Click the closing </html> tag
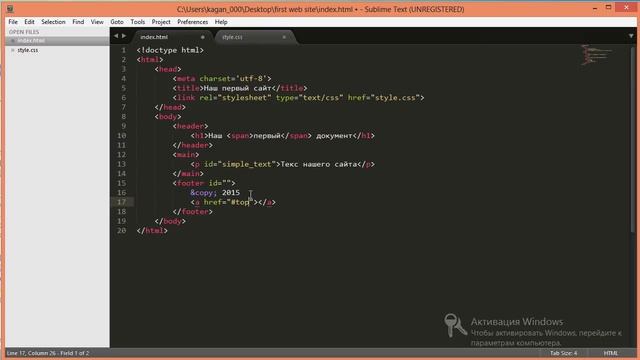Screen dimensions: 640x360 pos(152,231)
